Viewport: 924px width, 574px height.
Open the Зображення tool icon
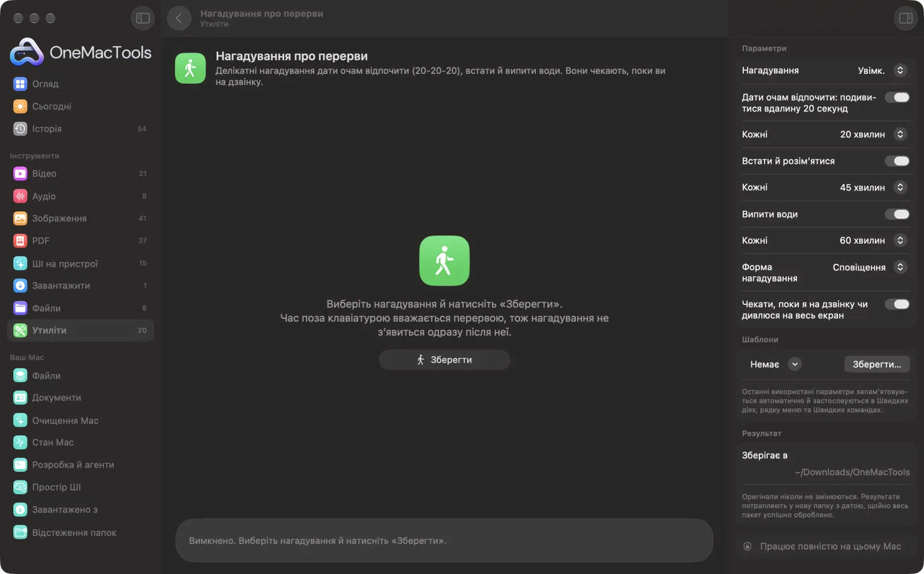(x=20, y=218)
